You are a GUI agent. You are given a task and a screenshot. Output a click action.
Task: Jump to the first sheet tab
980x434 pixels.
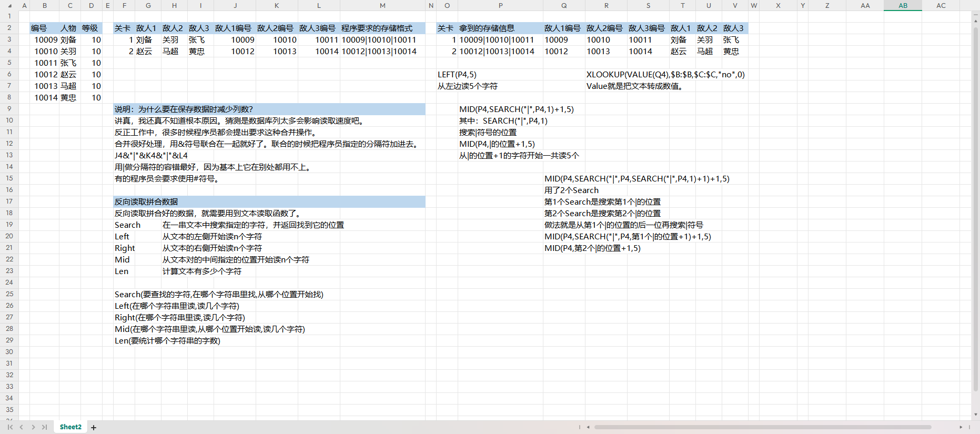coord(10,427)
